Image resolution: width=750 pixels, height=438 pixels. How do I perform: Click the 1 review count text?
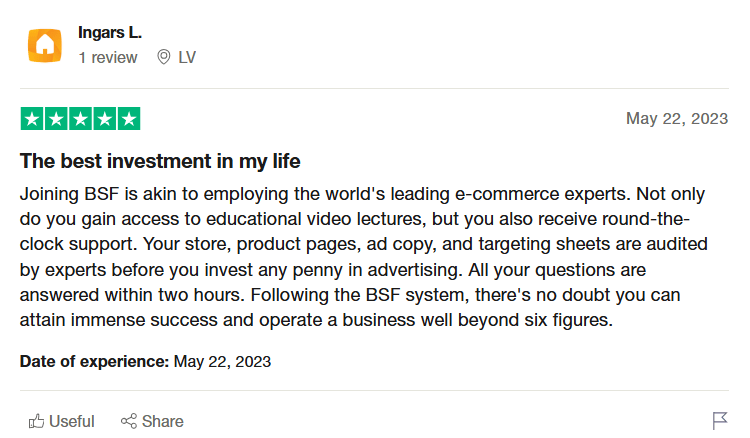pos(108,57)
